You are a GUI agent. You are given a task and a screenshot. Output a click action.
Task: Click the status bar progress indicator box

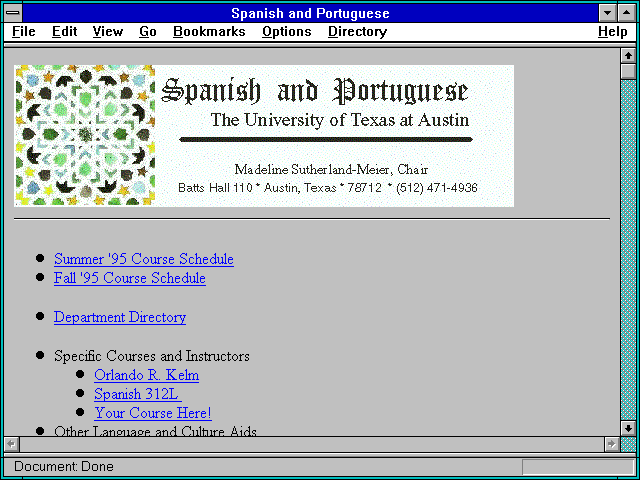coord(578,467)
